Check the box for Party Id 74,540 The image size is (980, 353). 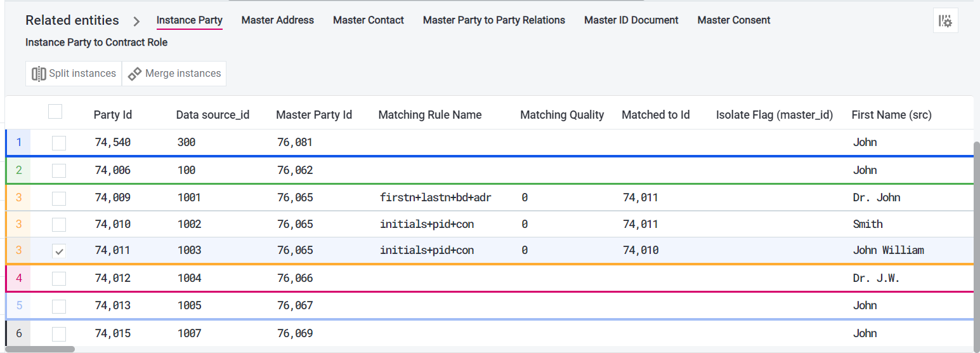59,143
